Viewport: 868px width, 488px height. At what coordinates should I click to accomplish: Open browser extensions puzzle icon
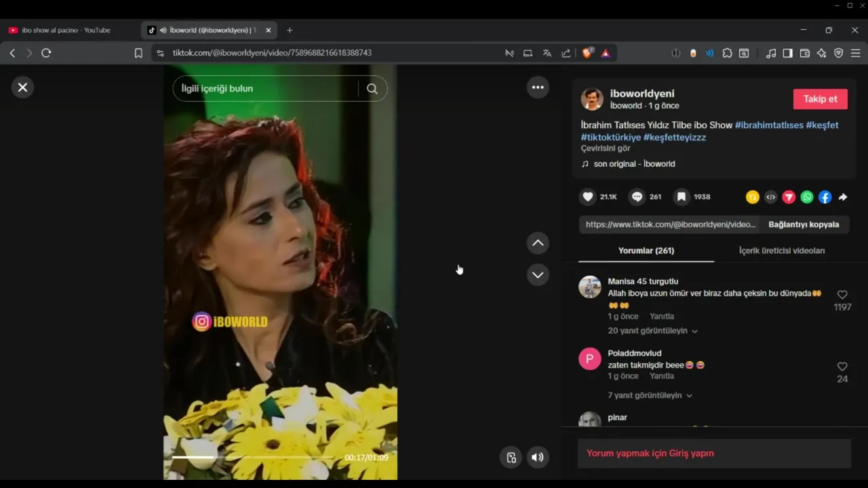point(727,53)
